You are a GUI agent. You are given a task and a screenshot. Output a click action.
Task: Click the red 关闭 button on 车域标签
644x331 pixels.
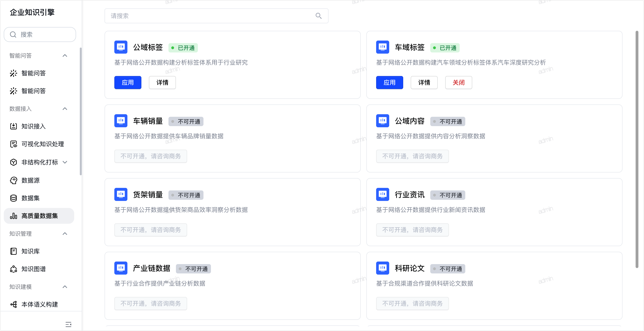458,83
